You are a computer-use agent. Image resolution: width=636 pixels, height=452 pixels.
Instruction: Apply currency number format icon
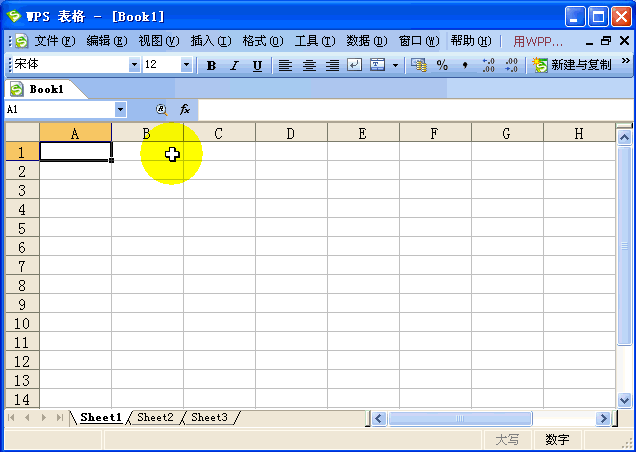pos(419,65)
